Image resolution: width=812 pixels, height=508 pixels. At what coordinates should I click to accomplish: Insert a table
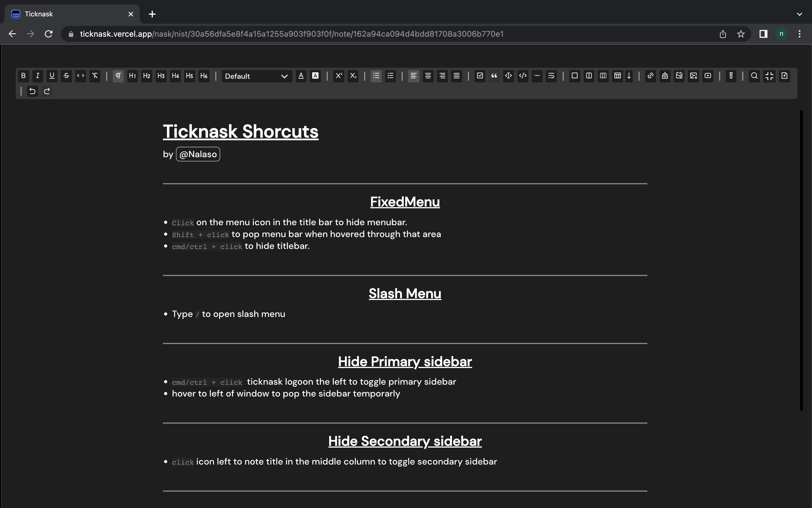point(617,76)
